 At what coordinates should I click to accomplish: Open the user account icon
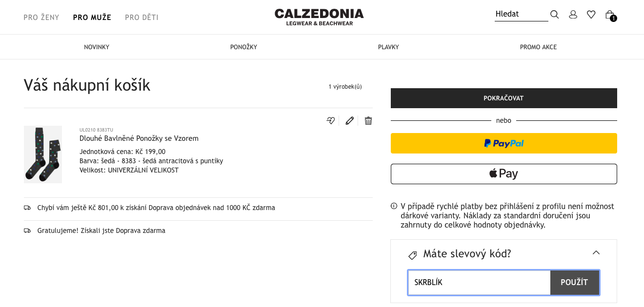573,15
